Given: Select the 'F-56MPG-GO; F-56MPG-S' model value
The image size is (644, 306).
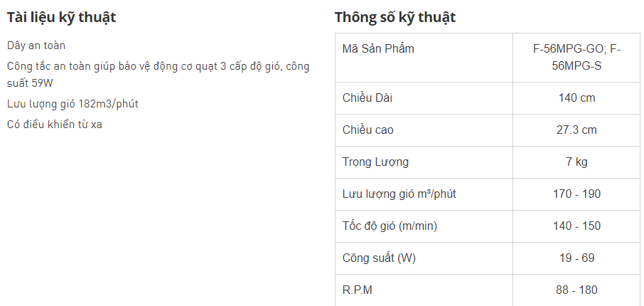Looking at the screenshot, I should pos(576,57).
